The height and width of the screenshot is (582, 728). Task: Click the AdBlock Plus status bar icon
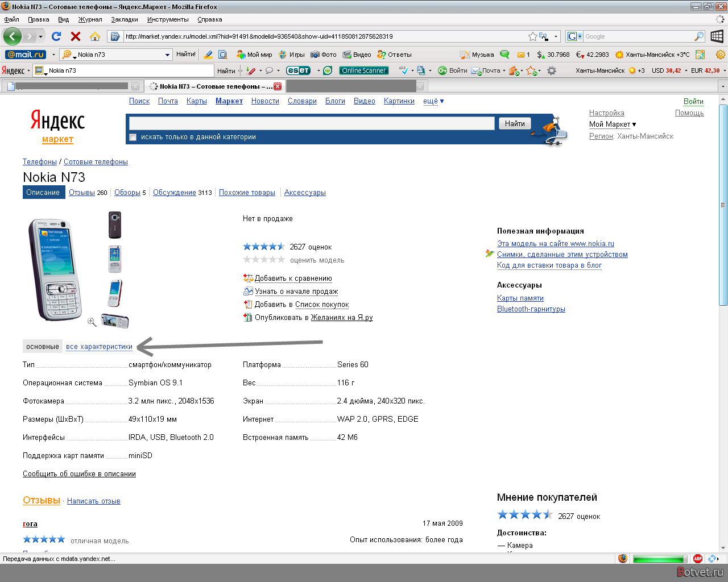click(698, 559)
